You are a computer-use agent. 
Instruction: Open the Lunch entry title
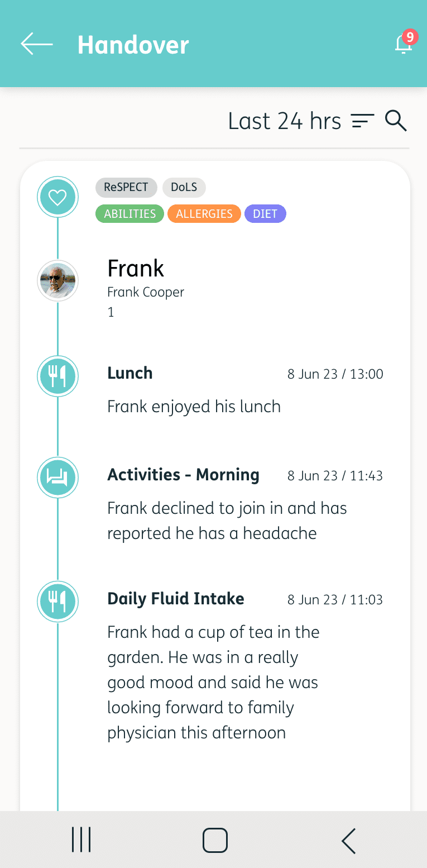click(130, 373)
